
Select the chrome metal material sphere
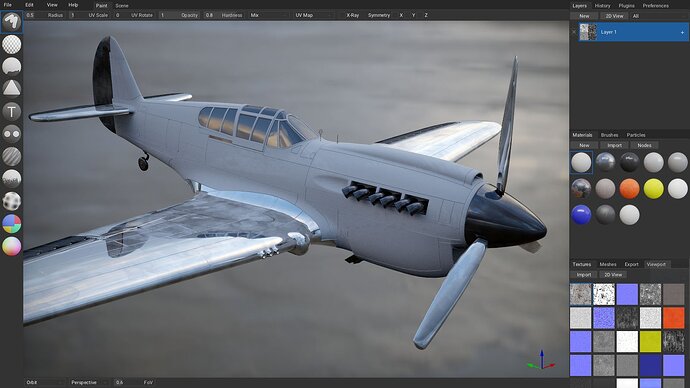[x=606, y=162]
